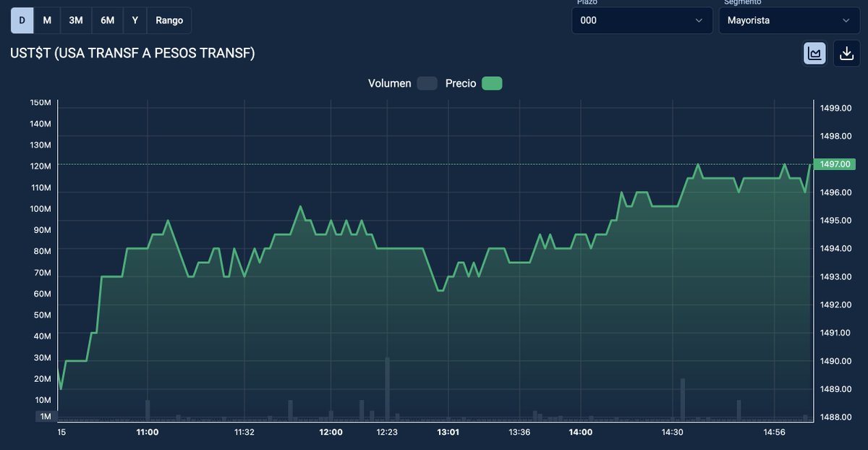Toggle the Precio series legend
Screen dimensions: 868x450
click(x=473, y=83)
